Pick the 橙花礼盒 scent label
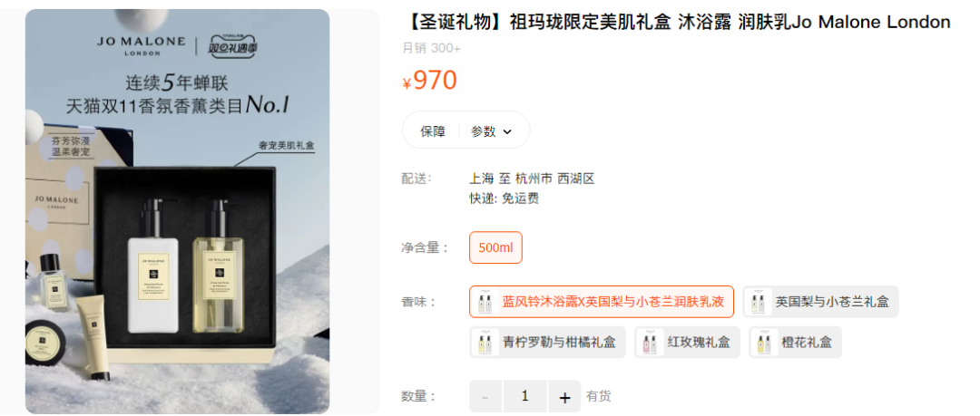 [x=807, y=343]
